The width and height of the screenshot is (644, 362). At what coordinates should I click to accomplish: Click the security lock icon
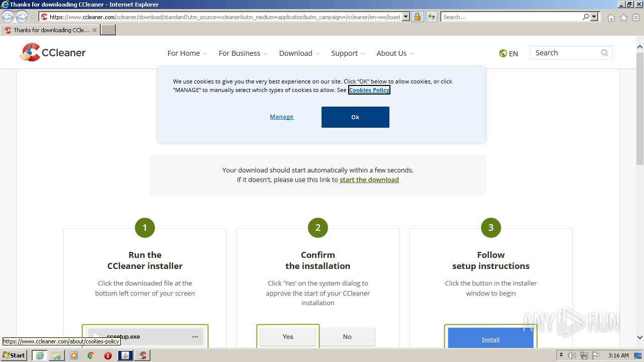417,17
